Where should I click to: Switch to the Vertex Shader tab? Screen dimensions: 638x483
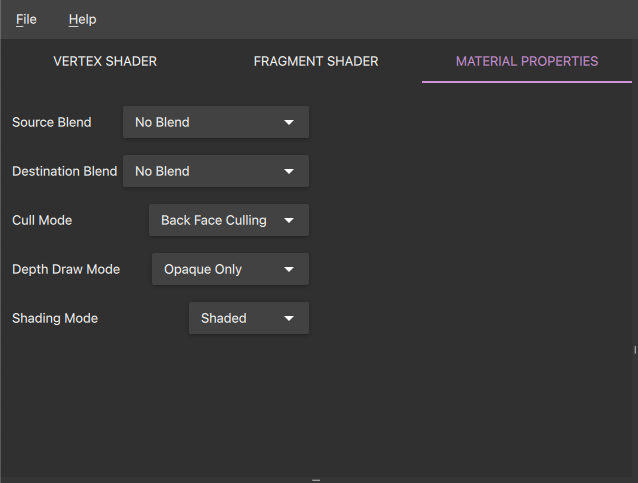tap(105, 61)
